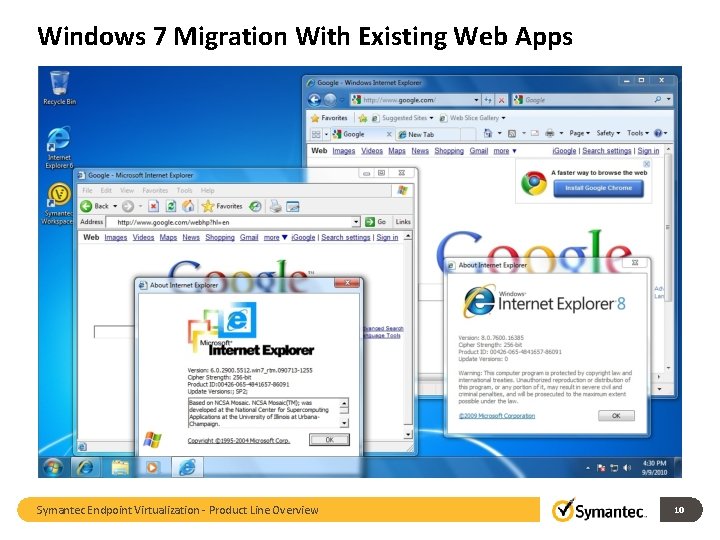Open IE6 File menu

87,190
